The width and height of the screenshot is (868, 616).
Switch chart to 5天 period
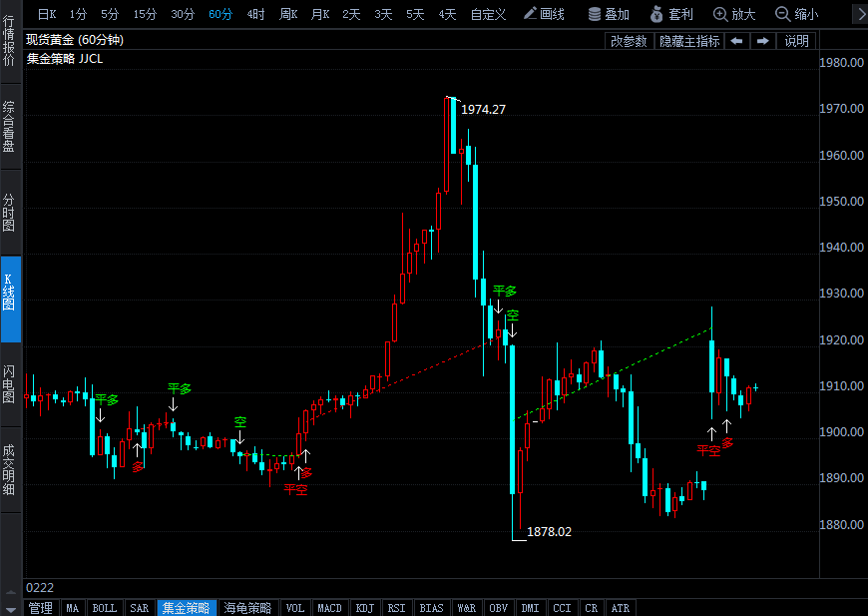pos(415,14)
